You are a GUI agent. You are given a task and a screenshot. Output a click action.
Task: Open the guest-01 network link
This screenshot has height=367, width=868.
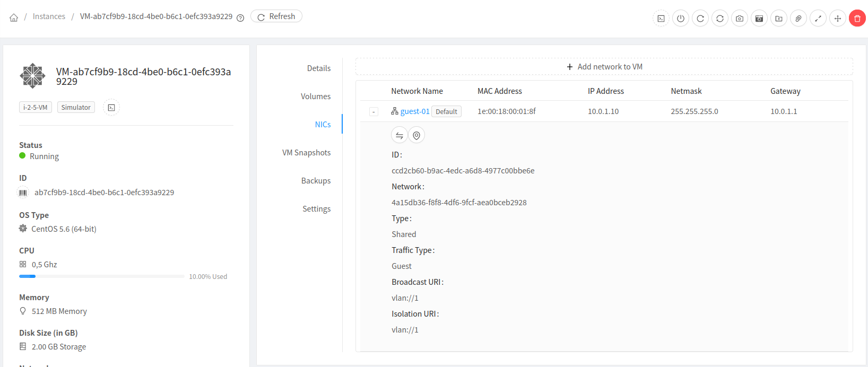[x=415, y=111]
